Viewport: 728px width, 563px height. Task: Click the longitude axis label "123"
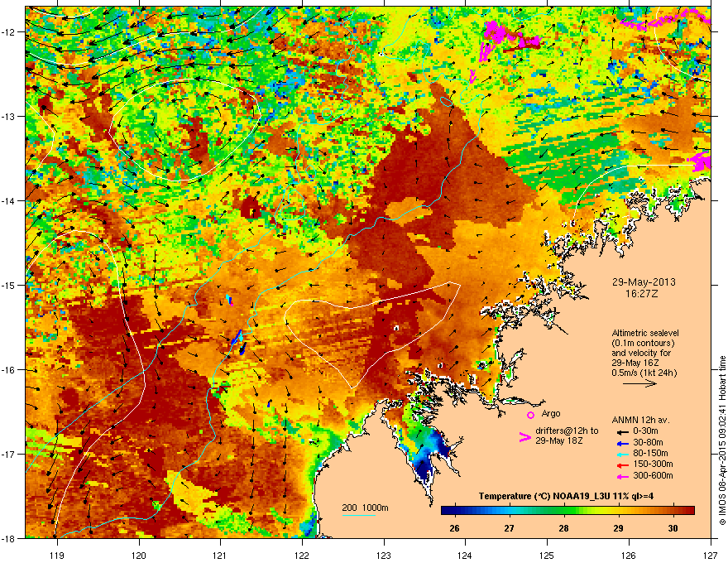click(x=384, y=555)
